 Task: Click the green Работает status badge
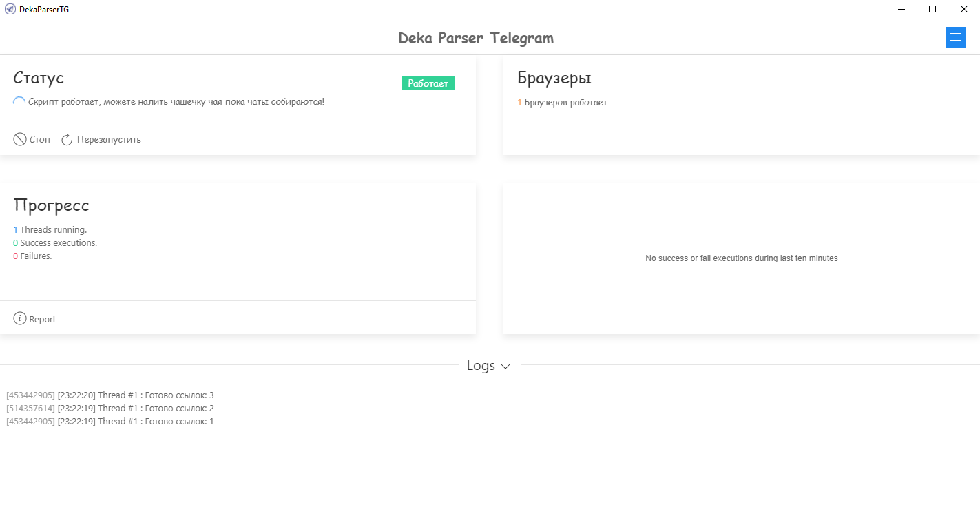coord(428,83)
